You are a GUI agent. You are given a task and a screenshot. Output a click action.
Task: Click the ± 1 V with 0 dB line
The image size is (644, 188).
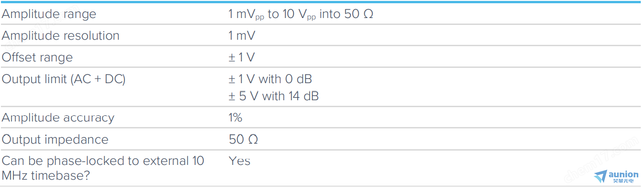(270, 79)
